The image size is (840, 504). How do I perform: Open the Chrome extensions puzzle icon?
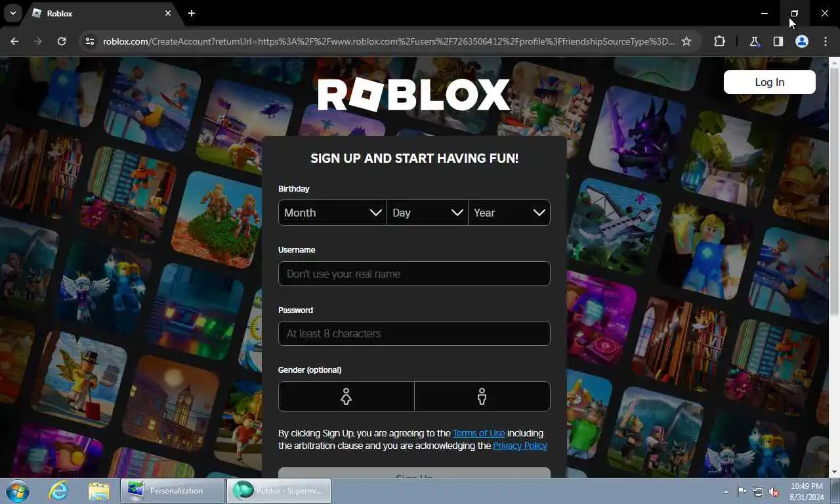[x=720, y=41]
